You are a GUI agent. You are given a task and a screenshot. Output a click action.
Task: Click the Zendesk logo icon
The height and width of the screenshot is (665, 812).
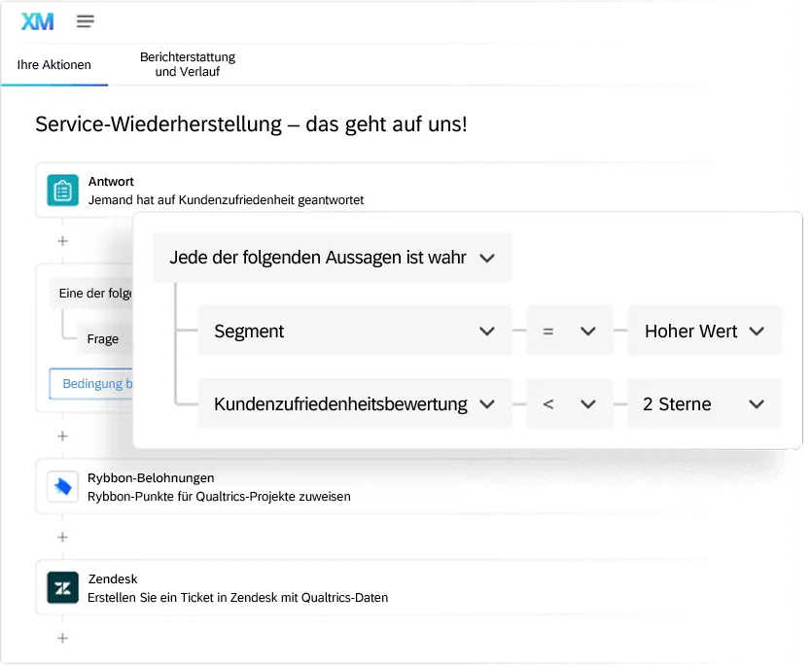click(62, 588)
